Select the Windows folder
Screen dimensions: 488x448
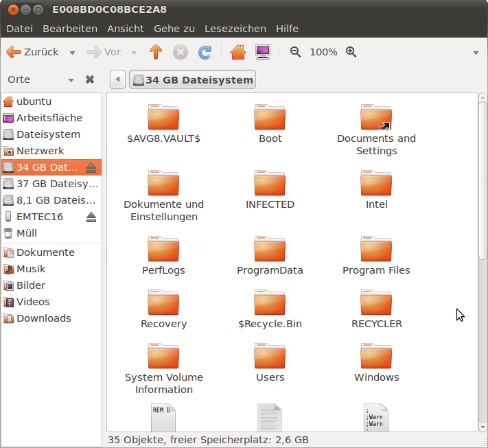click(376, 363)
